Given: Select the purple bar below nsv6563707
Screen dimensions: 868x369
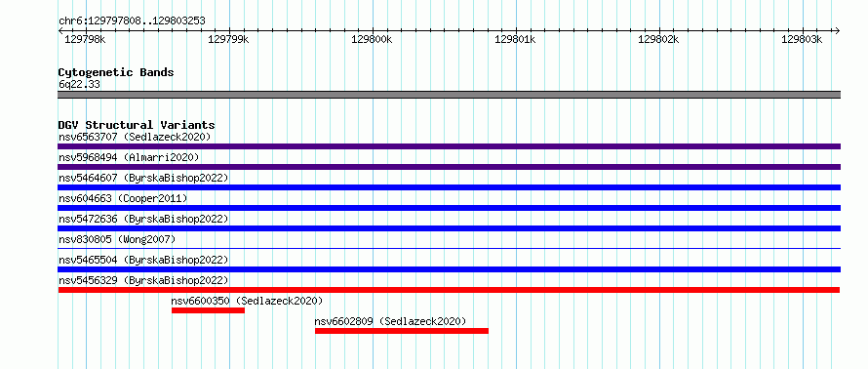Looking at the screenshot, I should 449,146.
